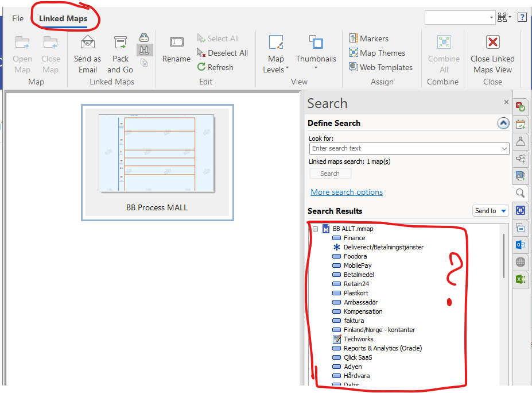Open the globe browser tab in sidebar
This screenshot has width=532, height=393.
click(x=520, y=262)
